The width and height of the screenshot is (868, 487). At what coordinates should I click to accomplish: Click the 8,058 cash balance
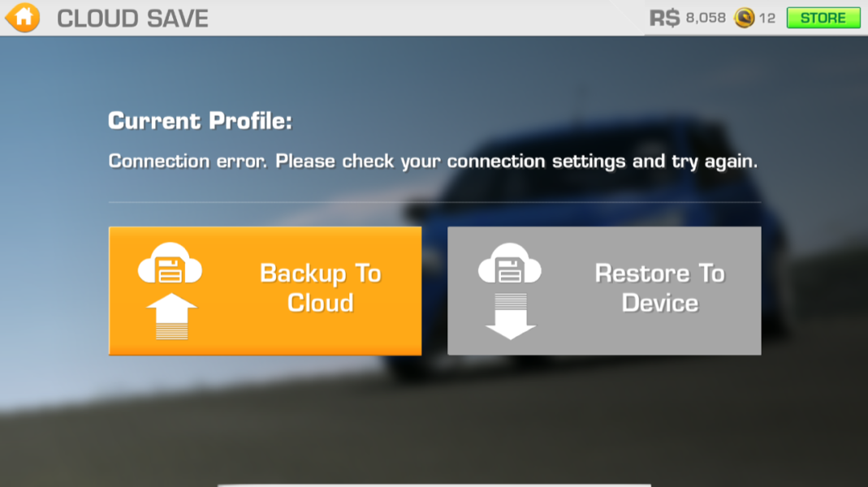click(706, 18)
